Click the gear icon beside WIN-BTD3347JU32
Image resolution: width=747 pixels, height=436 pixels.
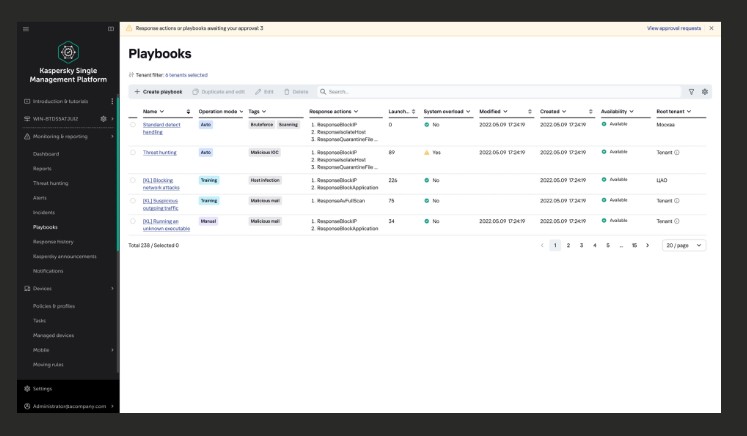(x=101, y=119)
